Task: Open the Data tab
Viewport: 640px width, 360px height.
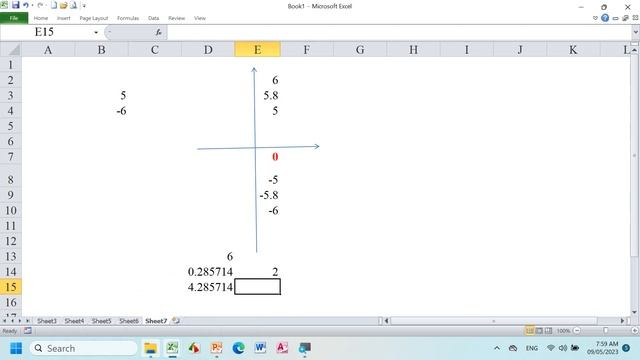Action: (153, 18)
